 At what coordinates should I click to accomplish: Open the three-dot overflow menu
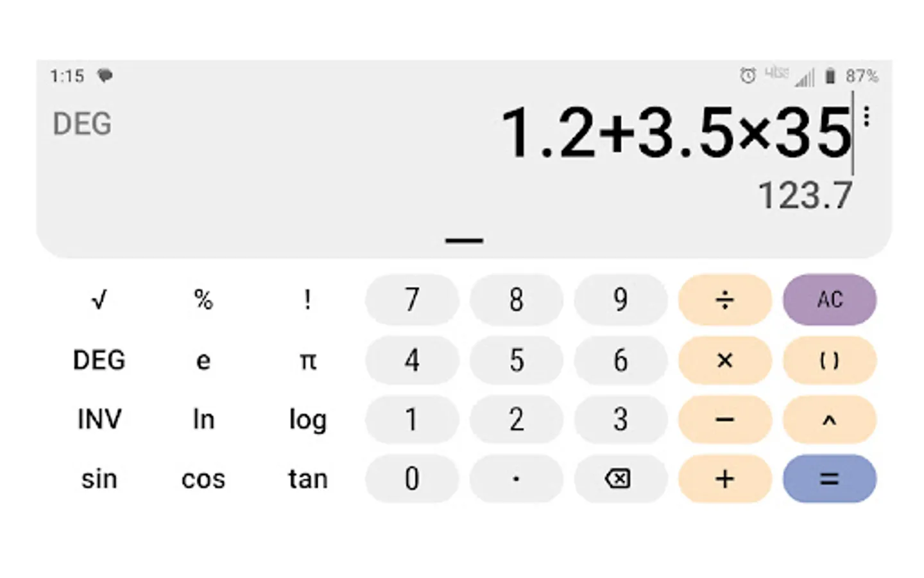pos(867,117)
